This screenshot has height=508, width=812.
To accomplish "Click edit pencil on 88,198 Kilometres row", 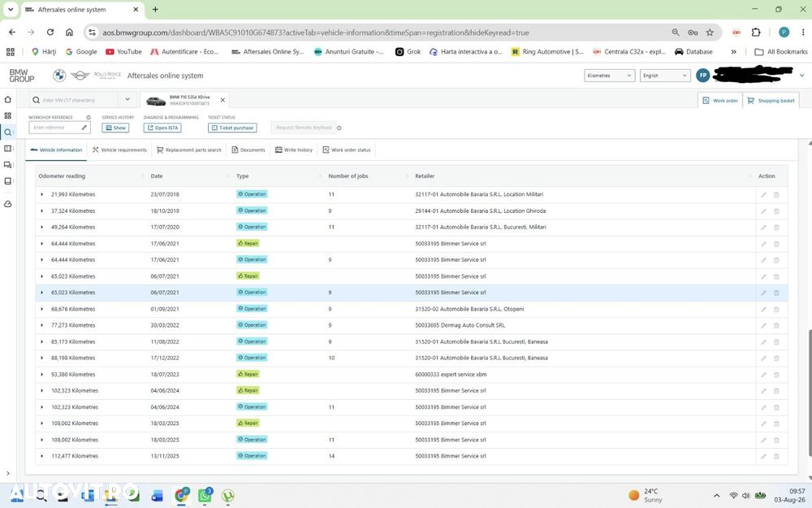I will (x=763, y=358).
